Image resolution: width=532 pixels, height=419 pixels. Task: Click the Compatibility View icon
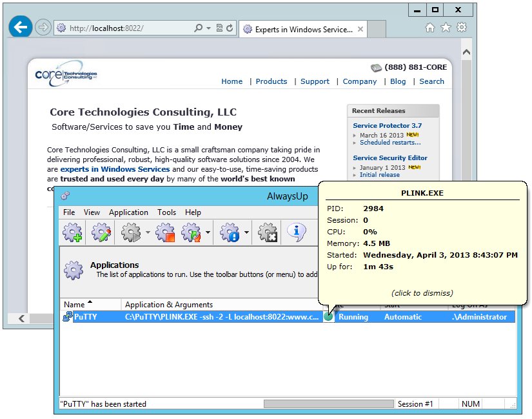219,28
